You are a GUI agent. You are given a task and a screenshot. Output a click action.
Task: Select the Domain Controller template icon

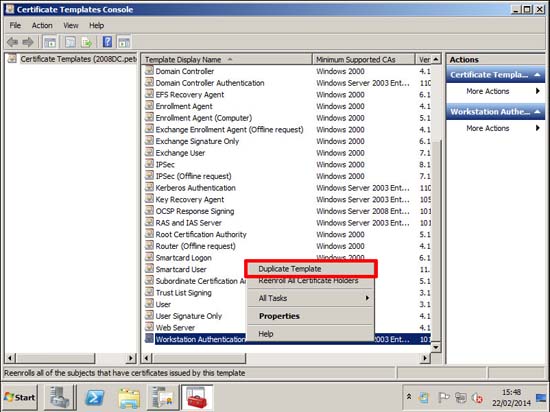(x=149, y=70)
